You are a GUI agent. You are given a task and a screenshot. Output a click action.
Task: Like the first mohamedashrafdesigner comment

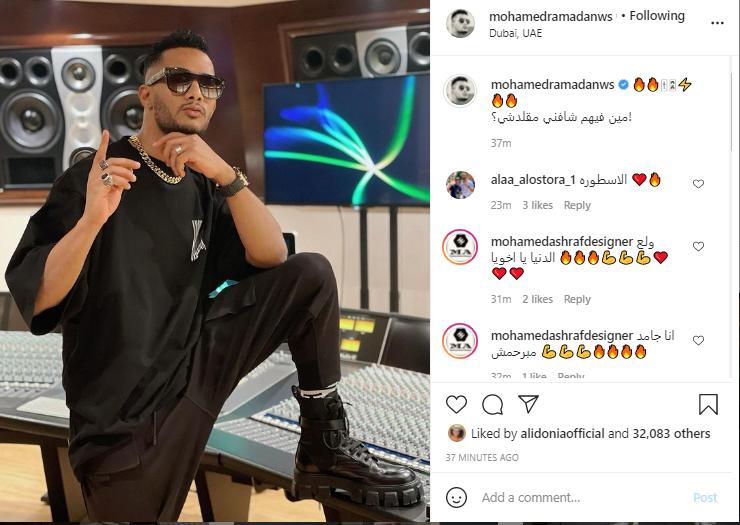tap(698, 247)
